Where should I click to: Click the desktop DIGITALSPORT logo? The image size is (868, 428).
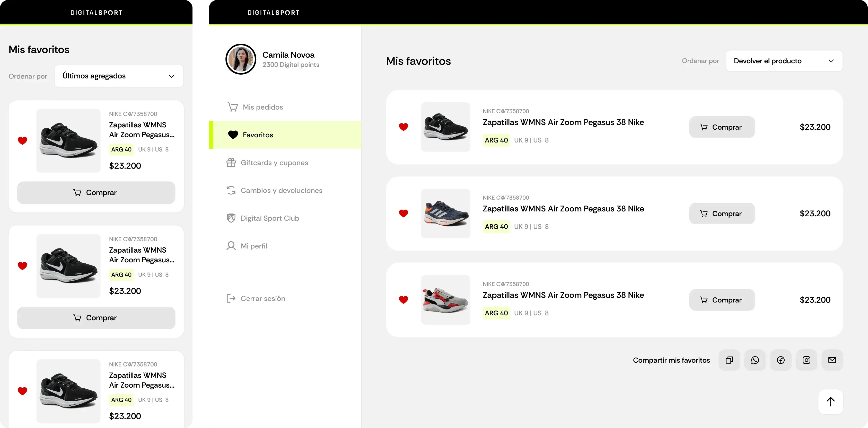(273, 12)
